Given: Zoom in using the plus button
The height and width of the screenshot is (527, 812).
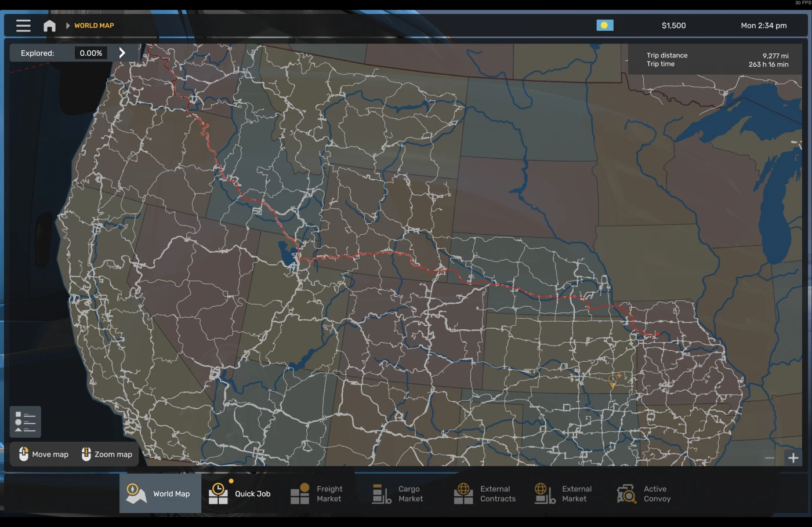Looking at the screenshot, I should point(793,457).
